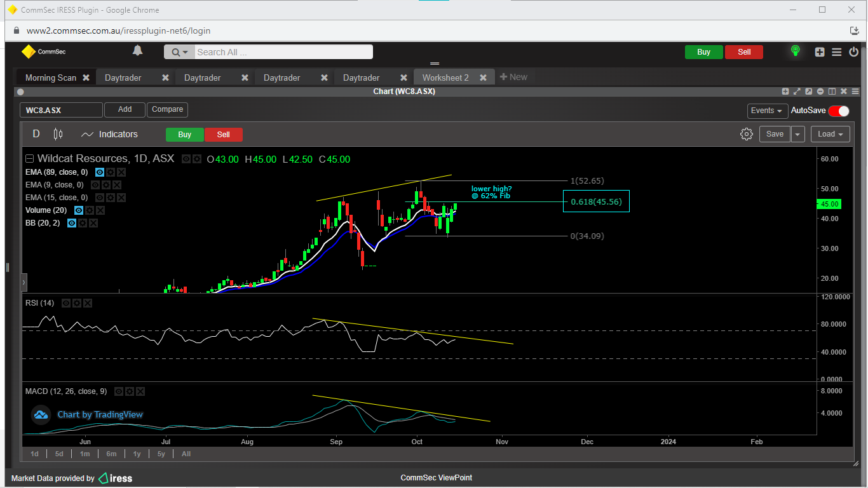Remove the EMA (15, close, 0) indicator

click(121, 198)
